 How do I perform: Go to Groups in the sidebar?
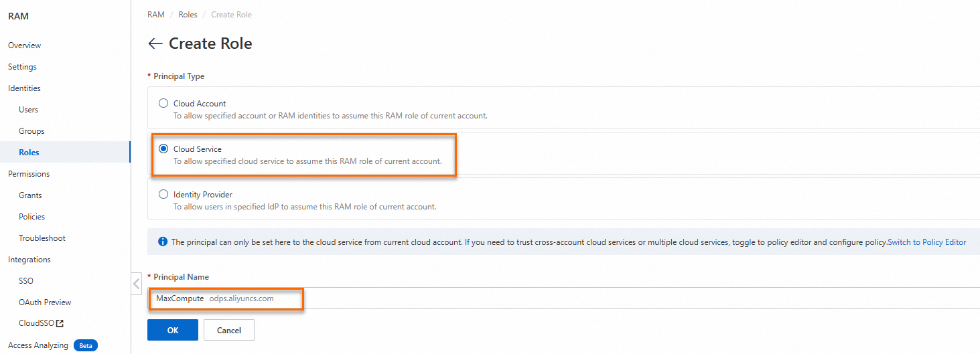pos(31,131)
